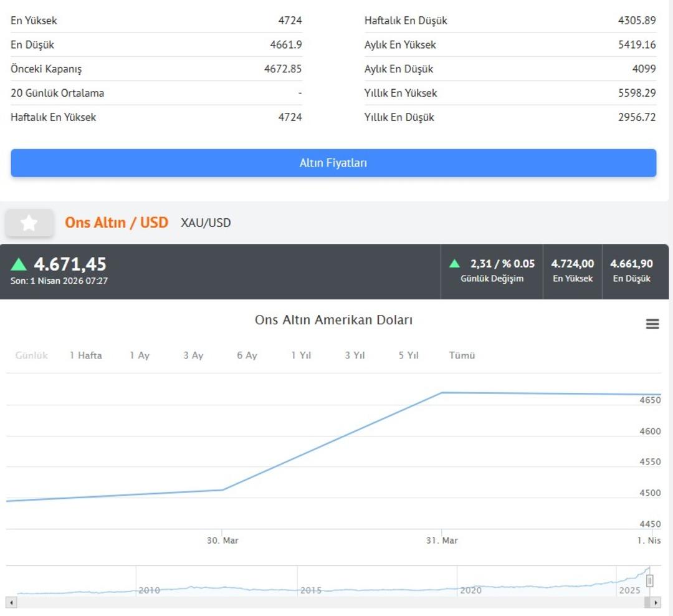
Task: Click the left arrow of the chart scrollbar
Action: point(11,602)
